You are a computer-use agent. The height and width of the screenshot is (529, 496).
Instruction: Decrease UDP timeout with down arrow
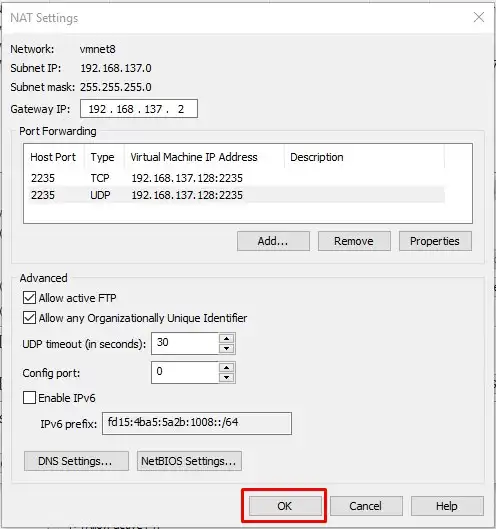click(x=226, y=349)
